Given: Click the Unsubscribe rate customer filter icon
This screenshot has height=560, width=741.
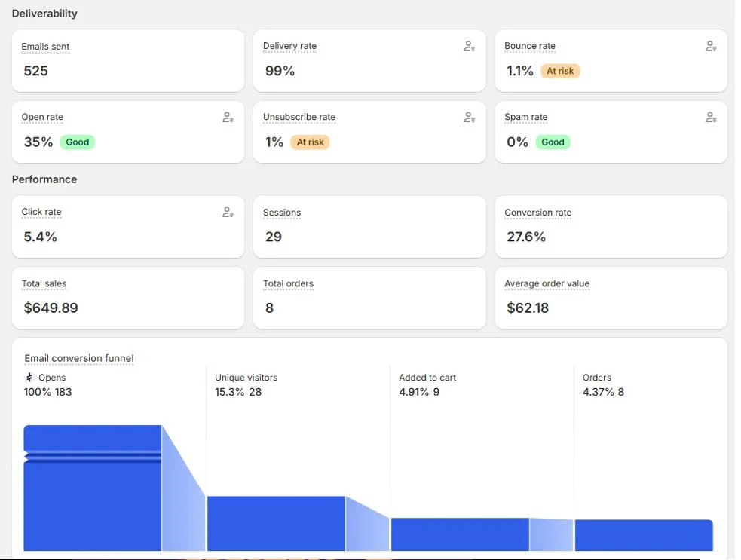Looking at the screenshot, I should (470, 117).
